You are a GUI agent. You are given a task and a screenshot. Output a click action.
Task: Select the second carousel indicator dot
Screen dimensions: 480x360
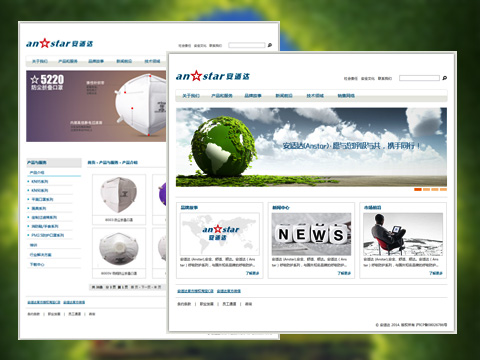tap(426, 189)
